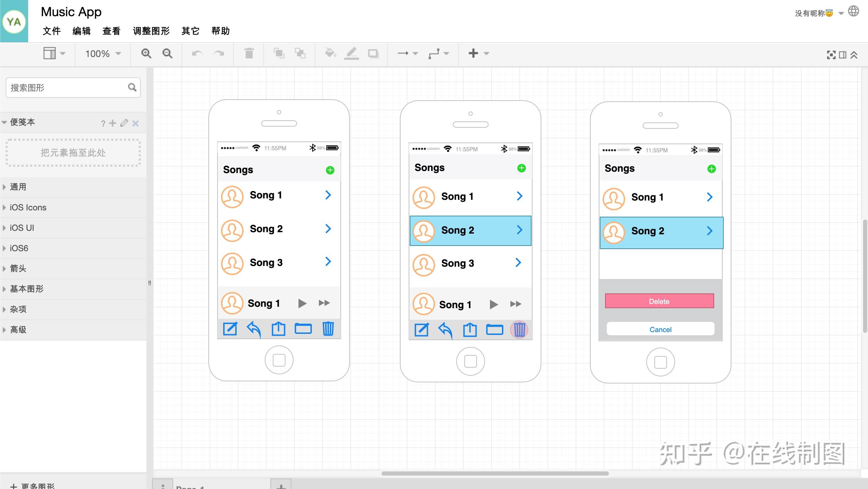The image size is (868, 489).
Task: Click the pink Delete button in mockup
Action: coord(659,301)
